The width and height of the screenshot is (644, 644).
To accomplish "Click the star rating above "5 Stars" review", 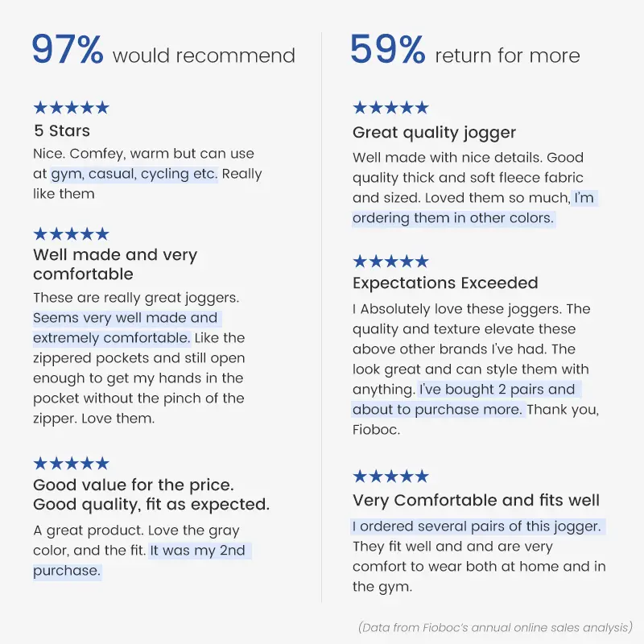I will coord(71,108).
